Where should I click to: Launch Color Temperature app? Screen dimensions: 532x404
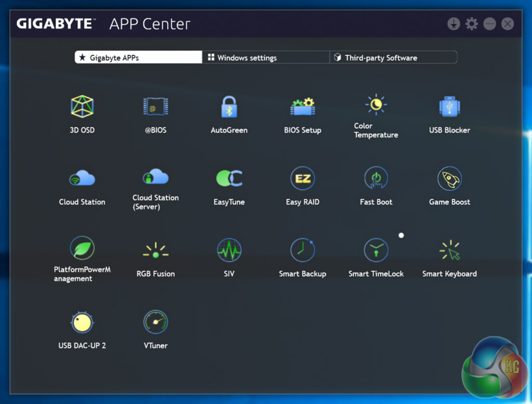coord(376,105)
